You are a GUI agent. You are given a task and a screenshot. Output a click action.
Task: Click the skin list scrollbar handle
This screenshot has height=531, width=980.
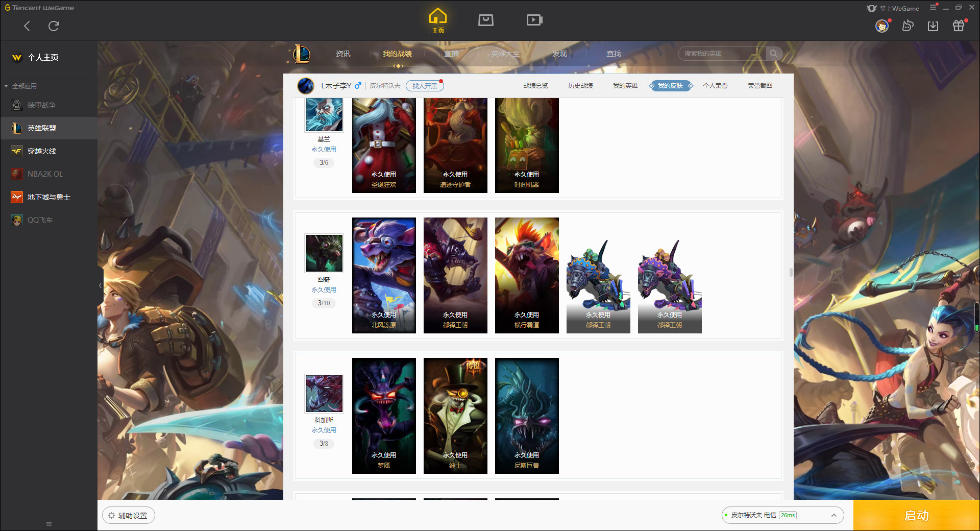click(x=791, y=272)
